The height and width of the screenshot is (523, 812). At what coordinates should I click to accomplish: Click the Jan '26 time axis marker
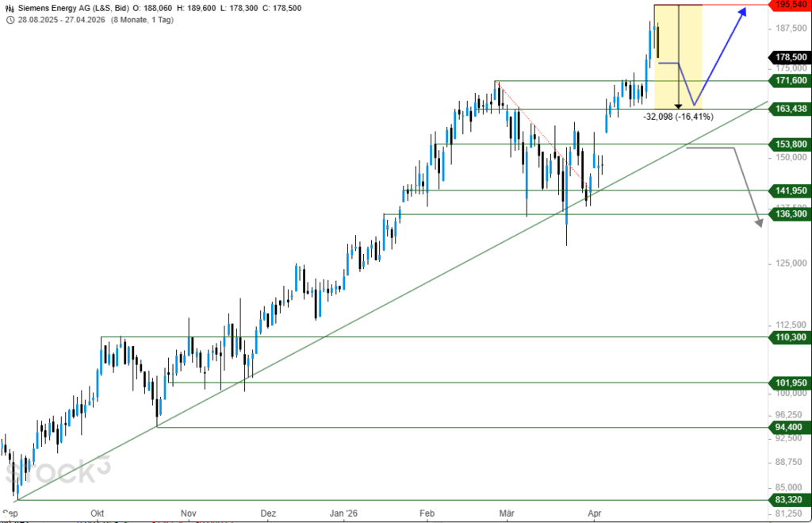344,513
